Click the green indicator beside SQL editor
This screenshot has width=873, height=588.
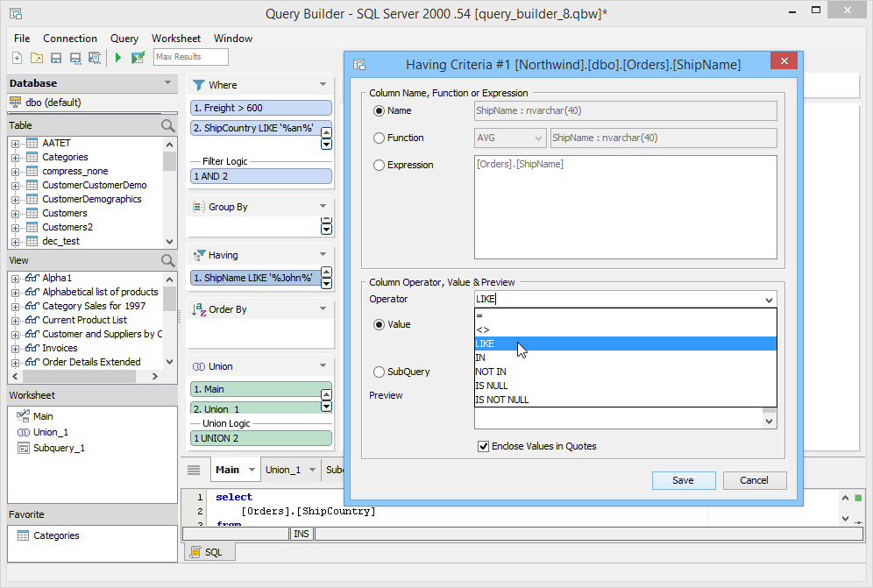[858, 498]
